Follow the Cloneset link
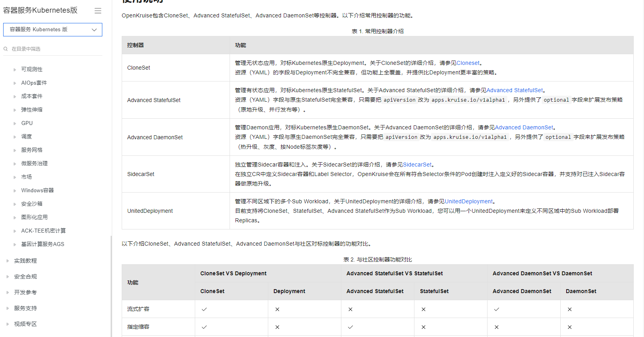The width and height of the screenshot is (644, 337). pos(468,63)
